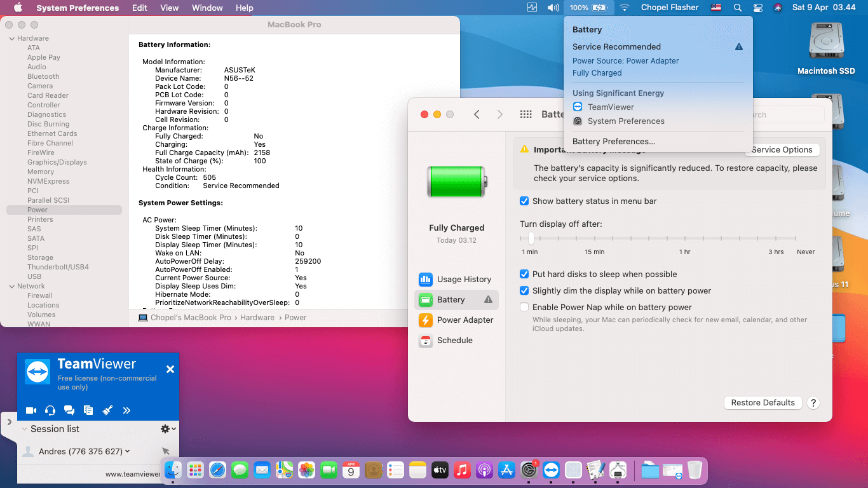Select the TeamViewer whiteboard brush icon
This screenshot has height=488, width=868.
pyautogui.click(x=107, y=410)
